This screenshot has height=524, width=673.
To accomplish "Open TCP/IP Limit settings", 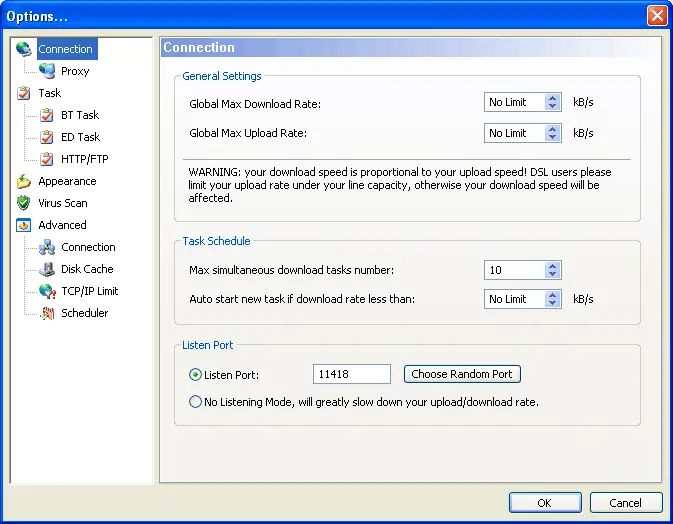I will pyautogui.click(x=90, y=291).
